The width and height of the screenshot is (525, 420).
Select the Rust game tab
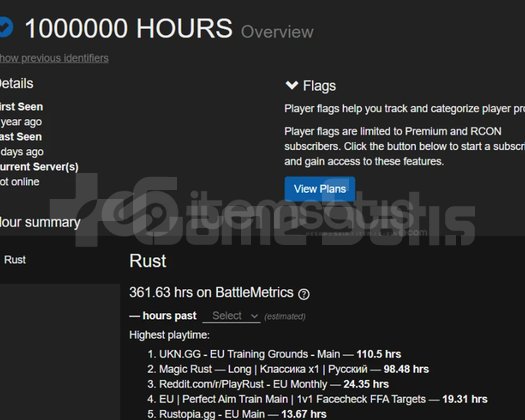(15, 260)
